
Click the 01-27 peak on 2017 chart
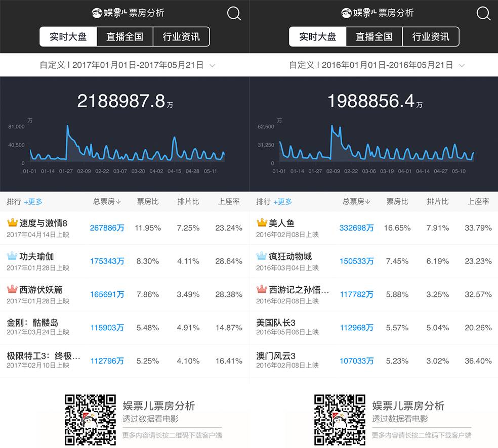click(67, 126)
